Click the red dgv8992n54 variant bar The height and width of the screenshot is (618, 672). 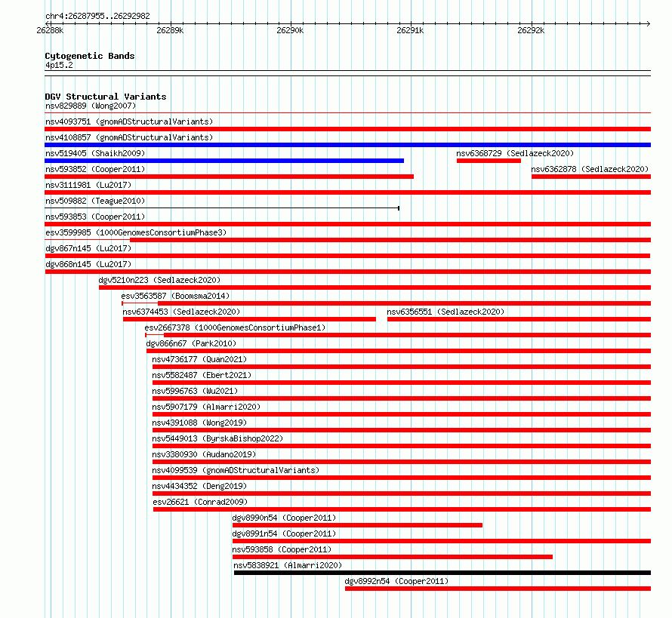coord(498,589)
